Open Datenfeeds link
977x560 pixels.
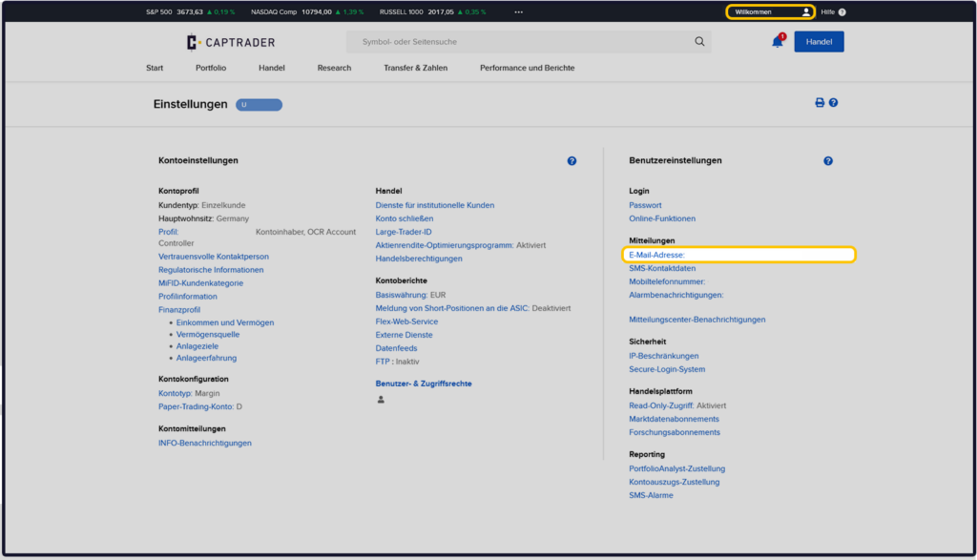point(396,348)
